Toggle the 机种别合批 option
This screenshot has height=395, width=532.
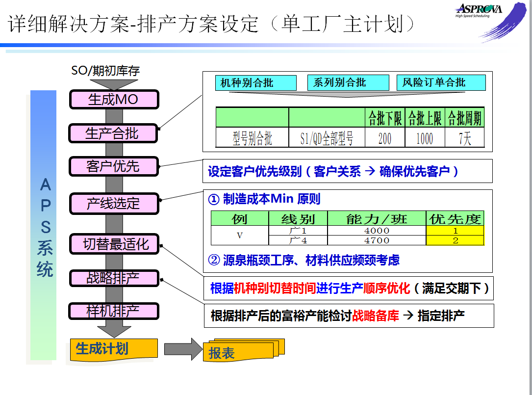click(256, 82)
